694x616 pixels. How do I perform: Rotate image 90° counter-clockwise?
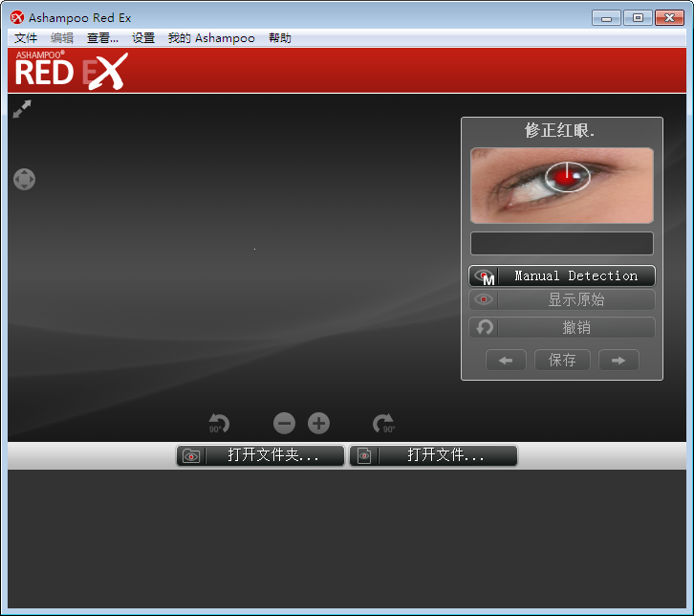pyautogui.click(x=219, y=423)
